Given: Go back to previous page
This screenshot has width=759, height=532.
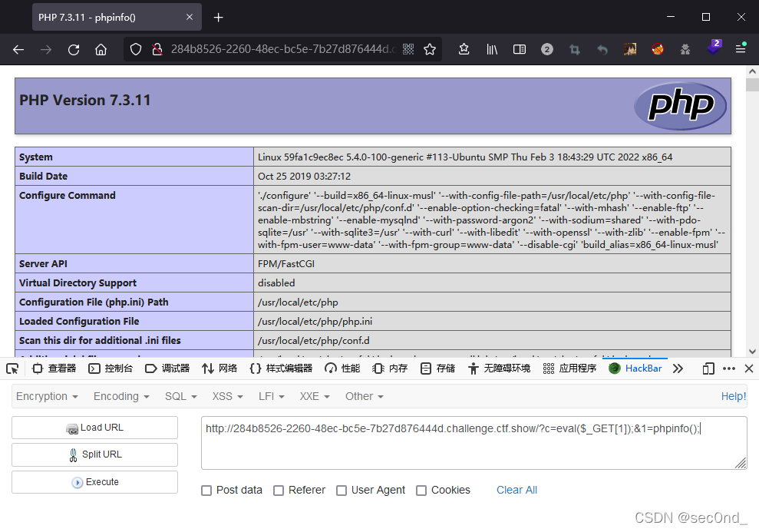Looking at the screenshot, I should pyautogui.click(x=18, y=49).
